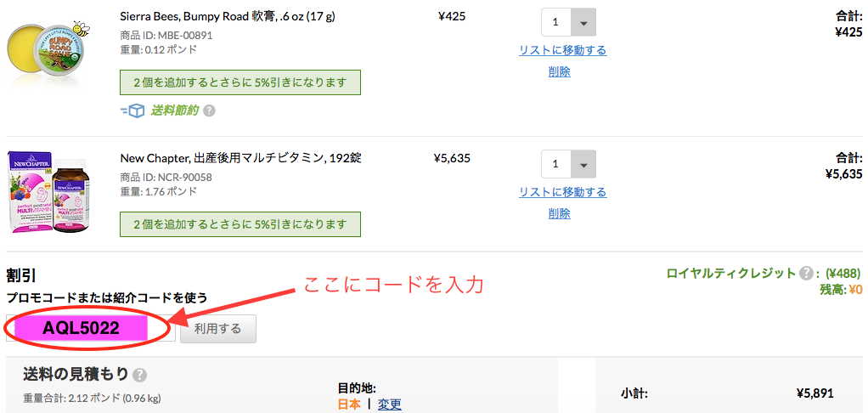Delete New Chapter multivitamin from cart
Viewport: 868px width, 413px height.
[x=559, y=213]
